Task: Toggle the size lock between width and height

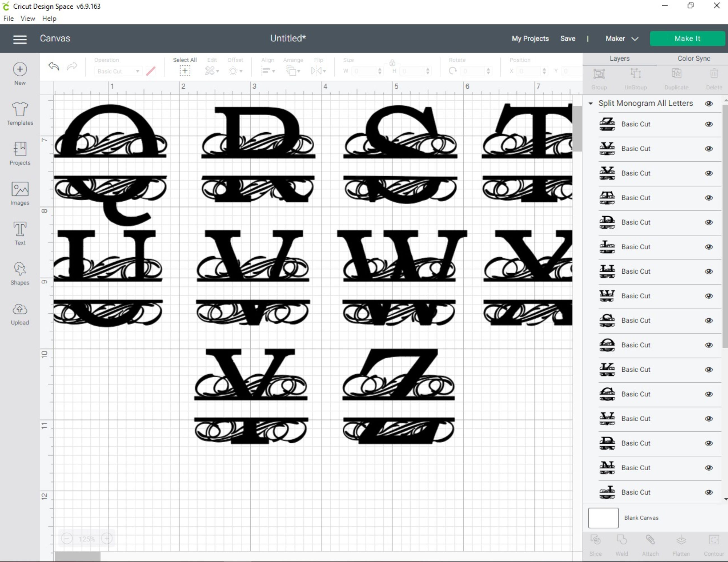Action: click(x=392, y=63)
